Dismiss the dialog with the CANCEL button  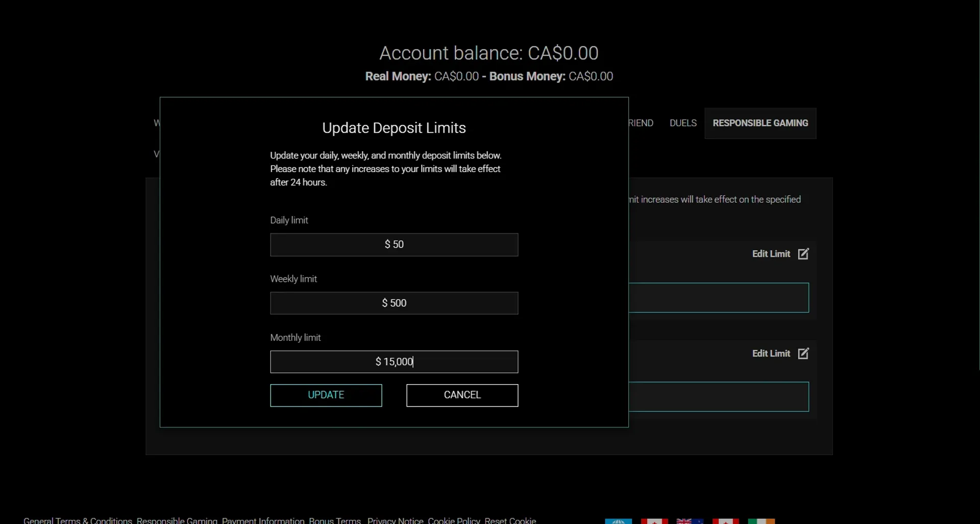point(462,395)
